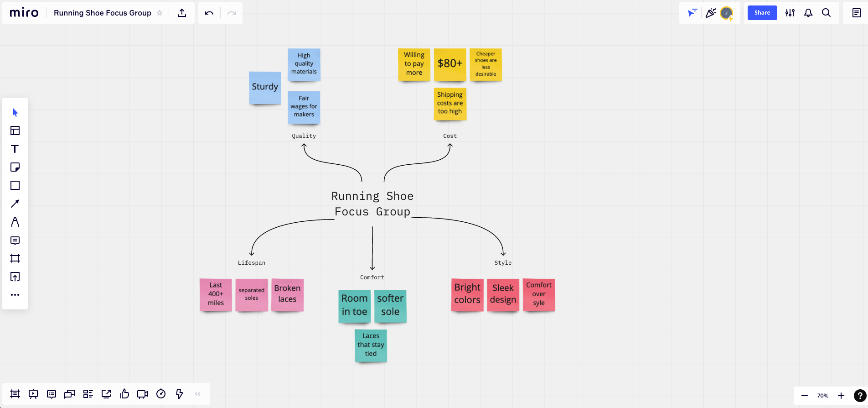Click the zoom in plus button

pyautogui.click(x=841, y=396)
